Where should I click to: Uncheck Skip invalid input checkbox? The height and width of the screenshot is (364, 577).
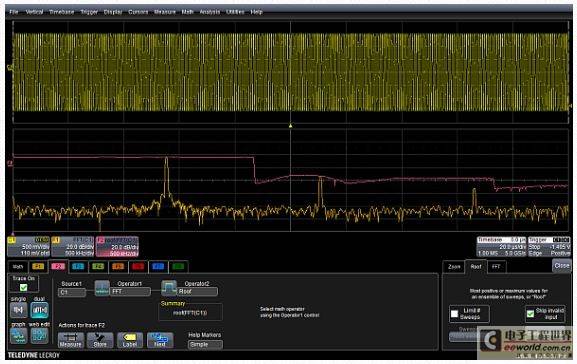click(530, 314)
